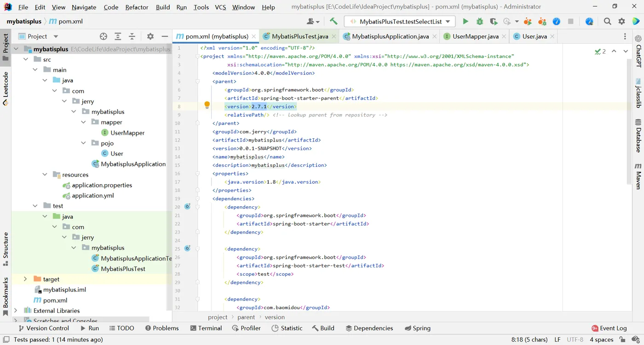Viewport: 644px width, 345px height.
Task: Expand External Libraries node
Action: coord(16,311)
